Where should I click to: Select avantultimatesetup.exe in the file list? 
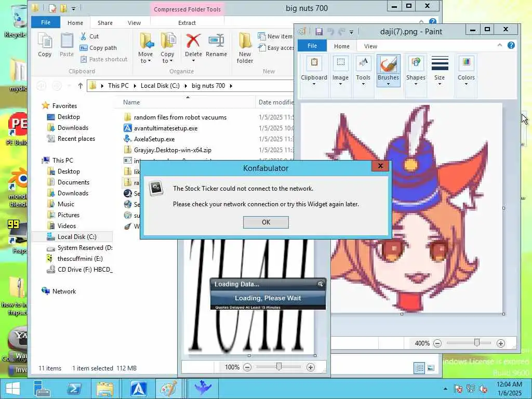[166, 128]
